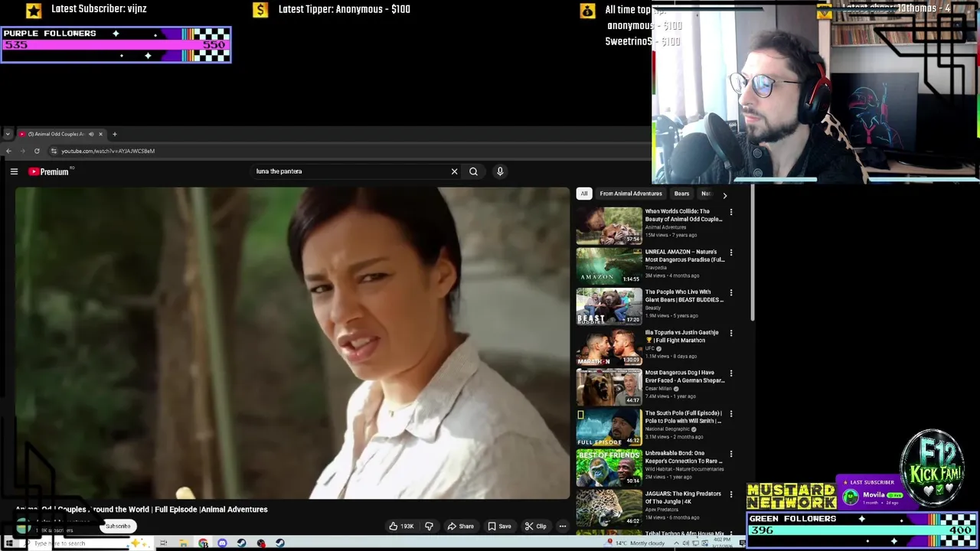
Task: Open options for 'When Worlds Collide' video
Action: [731, 212]
